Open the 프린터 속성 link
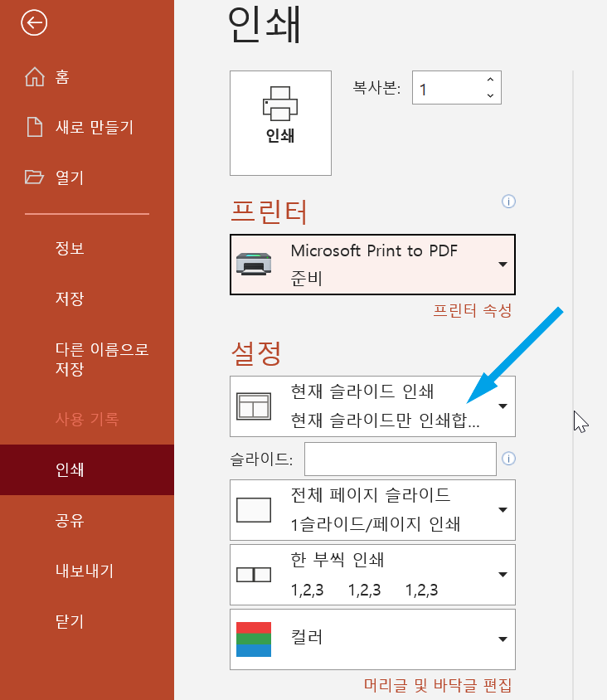Image resolution: width=607 pixels, height=700 pixels. click(472, 310)
